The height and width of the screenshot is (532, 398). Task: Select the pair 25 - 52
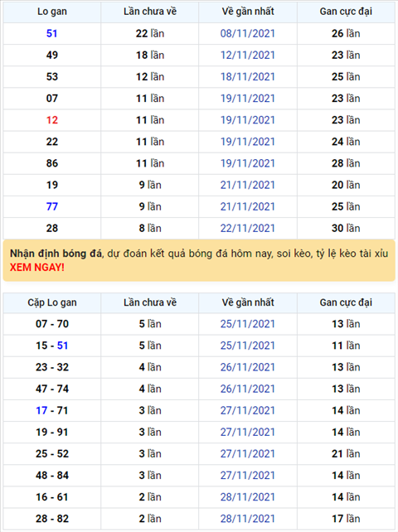pos(52,454)
